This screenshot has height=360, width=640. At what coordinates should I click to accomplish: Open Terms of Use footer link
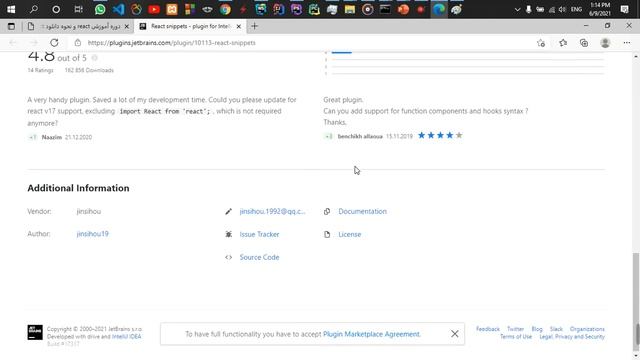coord(516,337)
